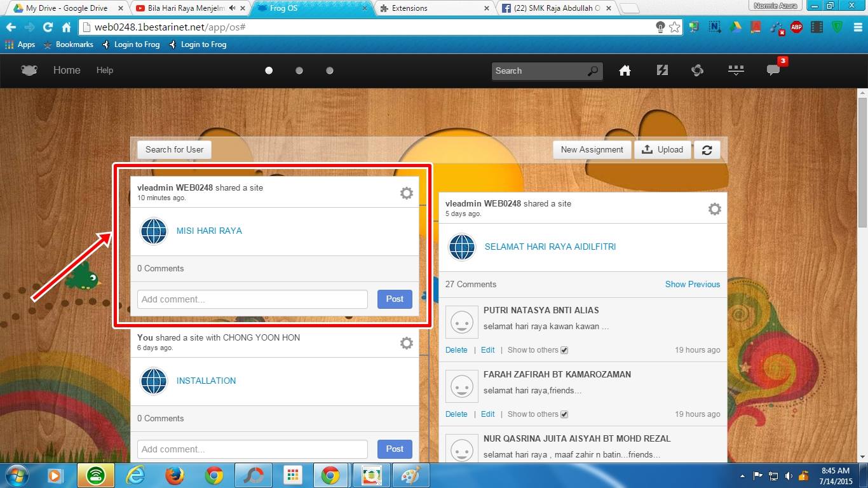
Task: Switch to the Bila Hari Raya YouTube tab
Action: coord(189,8)
